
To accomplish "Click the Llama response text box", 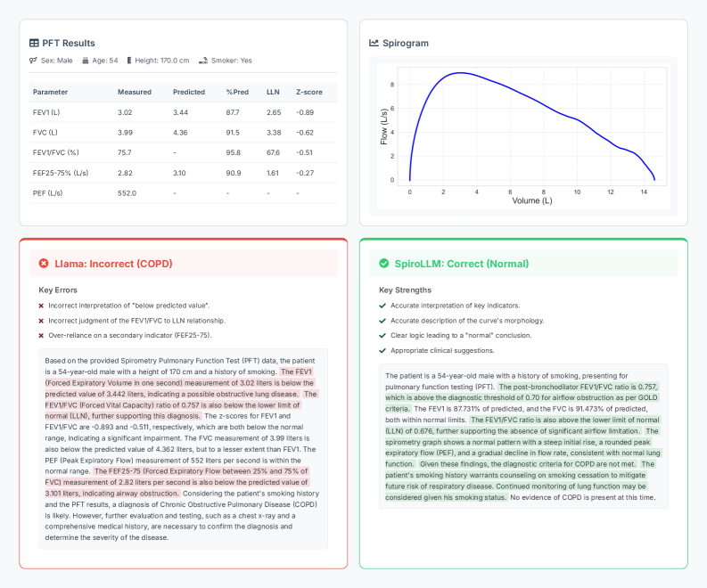I will tap(184, 449).
